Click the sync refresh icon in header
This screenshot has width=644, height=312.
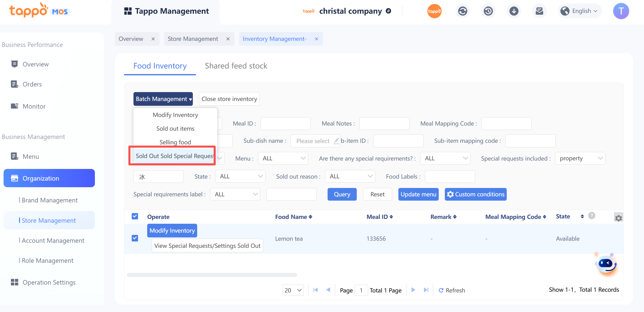[x=463, y=11]
